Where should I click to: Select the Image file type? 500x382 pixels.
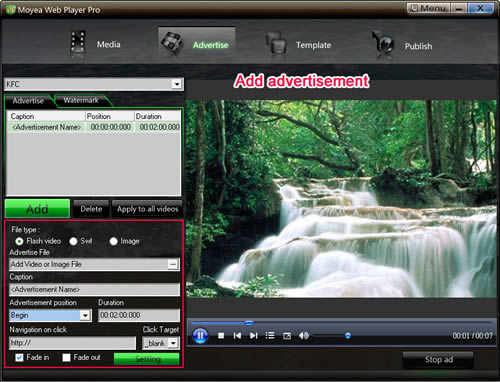113,241
